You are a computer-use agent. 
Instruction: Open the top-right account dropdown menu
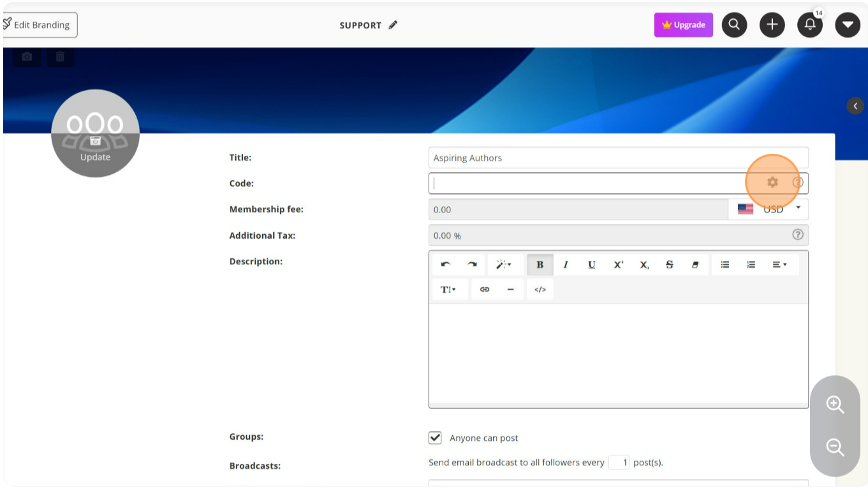(847, 25)
